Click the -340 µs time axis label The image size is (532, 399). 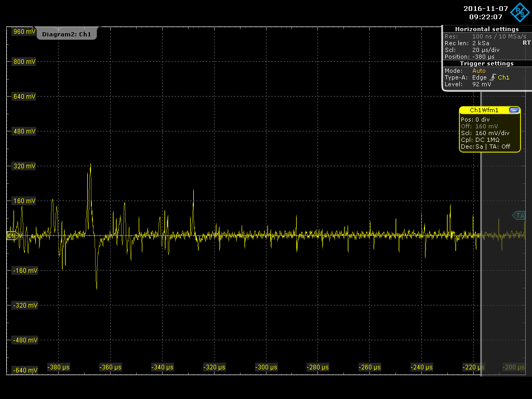coord(162,367)
